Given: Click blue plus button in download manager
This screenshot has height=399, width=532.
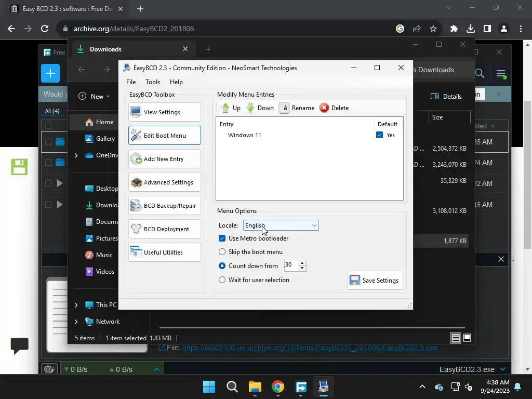Looking at the screenshot, I should [x=50, y=73].
